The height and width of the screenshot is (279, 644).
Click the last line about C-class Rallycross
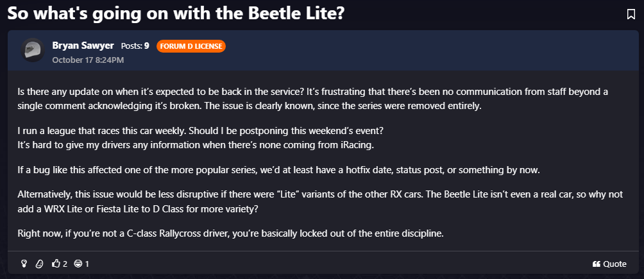(x=230, y=233)
